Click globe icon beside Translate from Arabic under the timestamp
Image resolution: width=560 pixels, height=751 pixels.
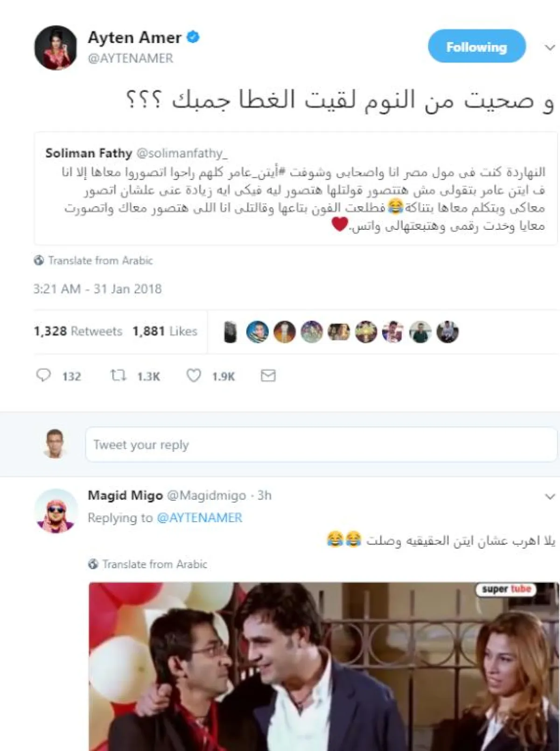[39, 261]
